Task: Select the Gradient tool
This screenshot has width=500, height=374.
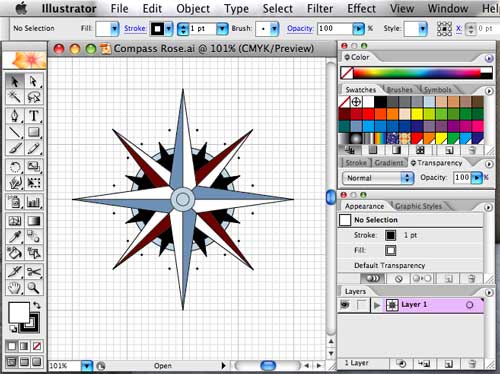Action: [x=34, y=221]
